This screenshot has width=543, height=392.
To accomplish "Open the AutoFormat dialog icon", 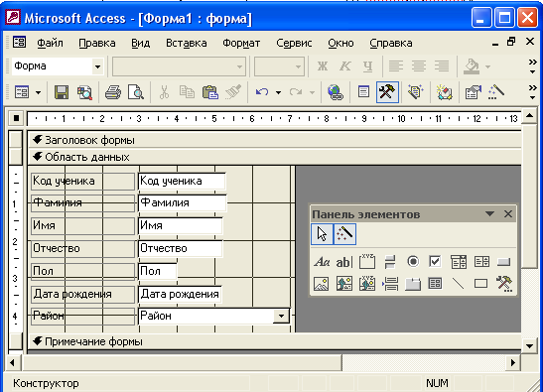I will coord(415,92).
